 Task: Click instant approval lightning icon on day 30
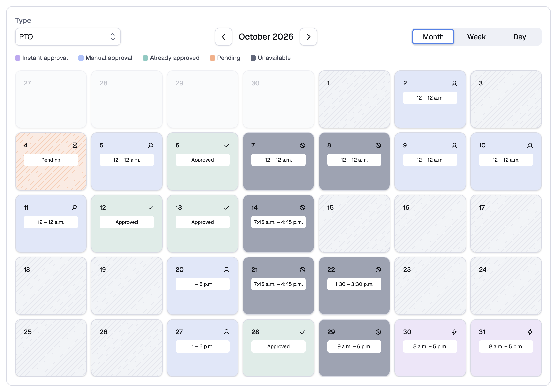click(x=454, y=332)
